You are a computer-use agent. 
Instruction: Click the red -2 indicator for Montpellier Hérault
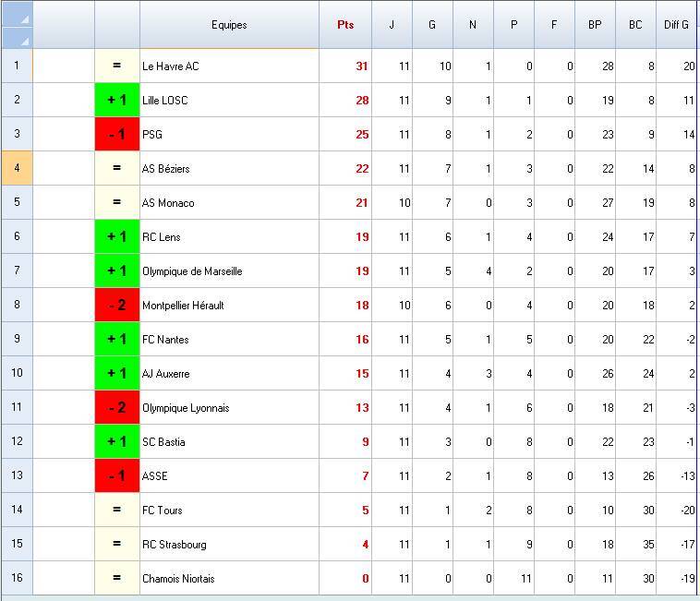point(117,305)
